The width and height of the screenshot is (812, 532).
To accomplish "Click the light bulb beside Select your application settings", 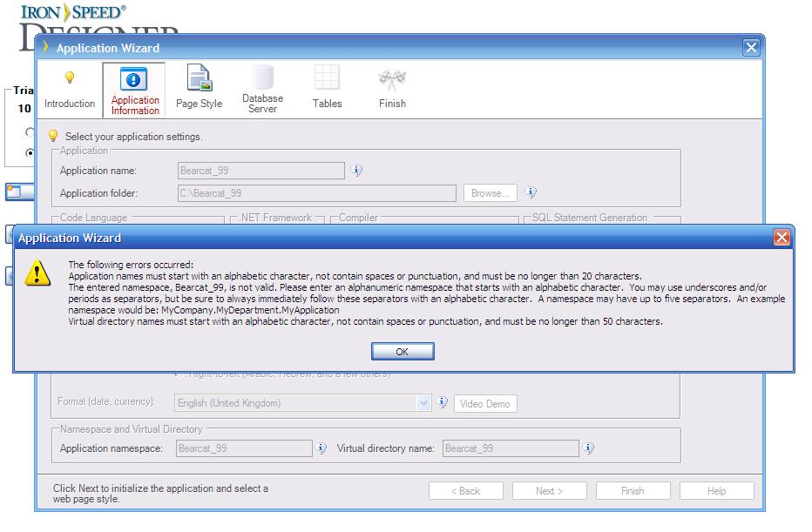I will coord(53,136).
